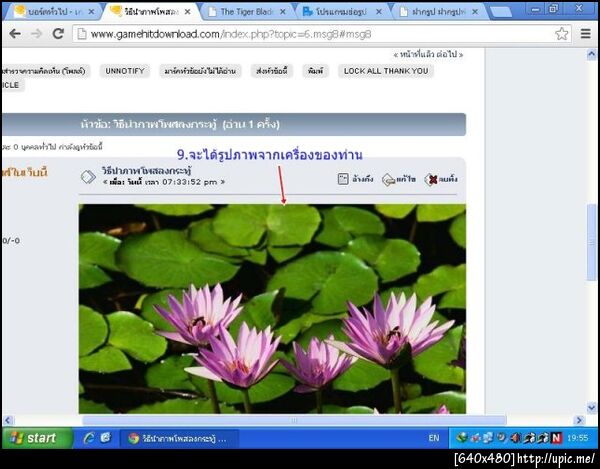This screenshot has height=469, width=600.
Task: Select the Chrome taskbar window button
Action: [x=179, y=438]
